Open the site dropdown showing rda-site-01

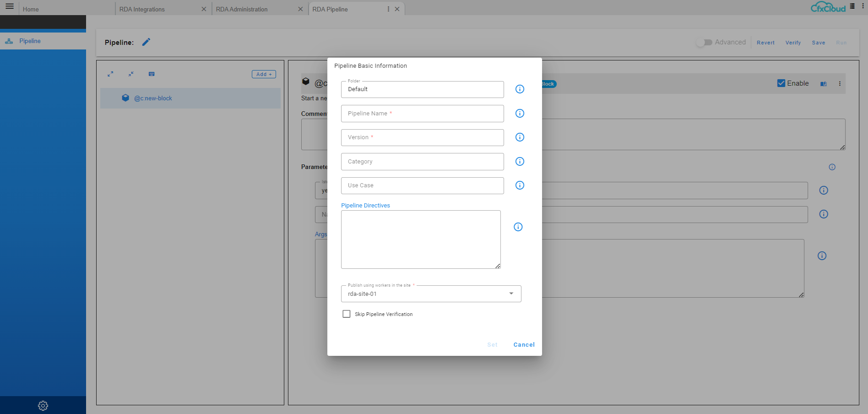click(x=511, y=294)
